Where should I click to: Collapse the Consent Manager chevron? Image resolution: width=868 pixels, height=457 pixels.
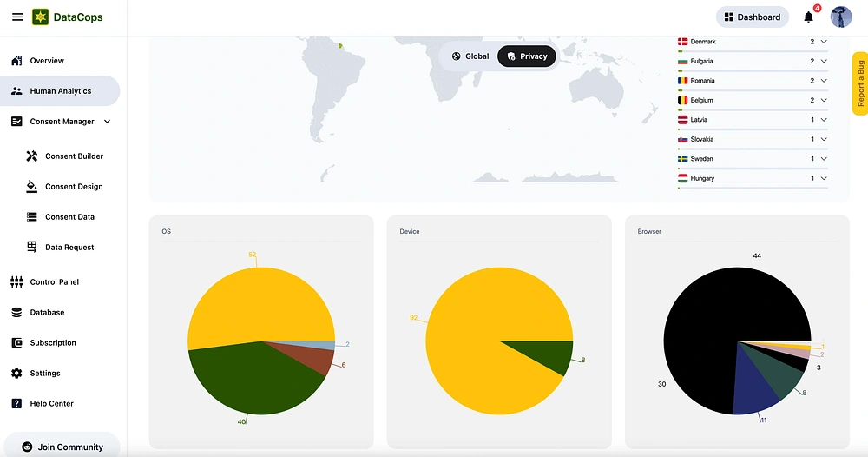pyautogui.click(x=107, y=122)
